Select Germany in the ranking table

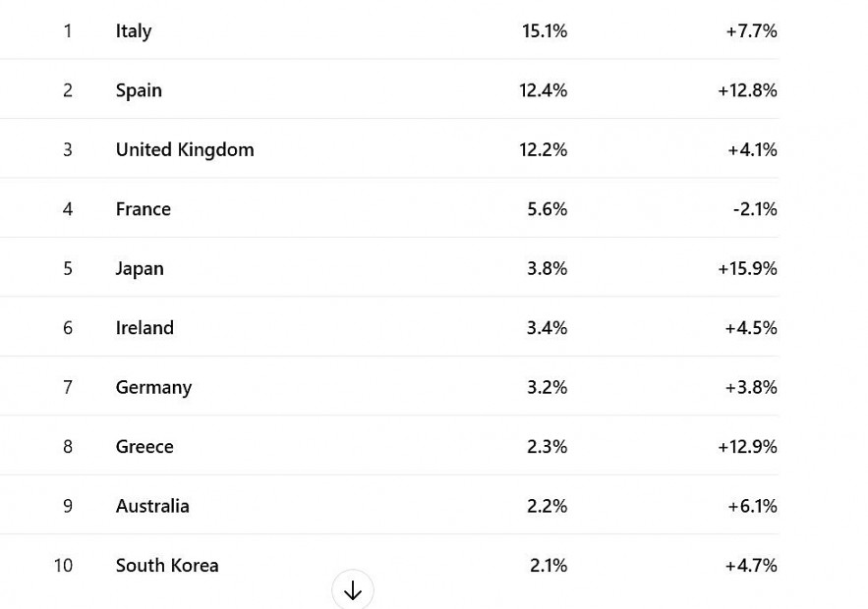point(153,386)
